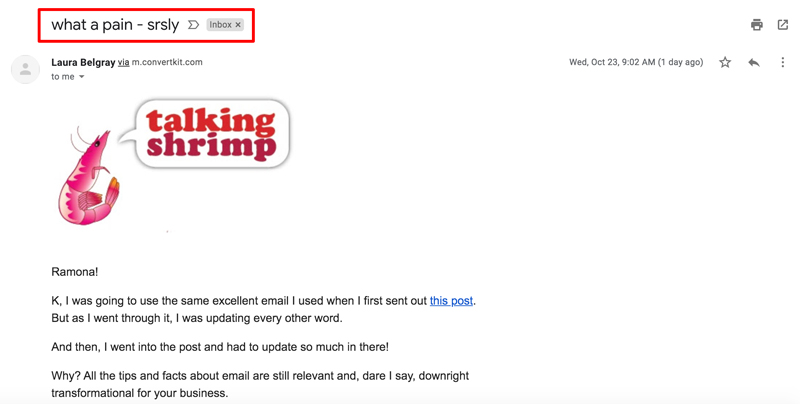The width and height of the screenshot is (800, 404).
Task: Click the subject "what a pain - srsly"
Action: click(x=115, y=25)
